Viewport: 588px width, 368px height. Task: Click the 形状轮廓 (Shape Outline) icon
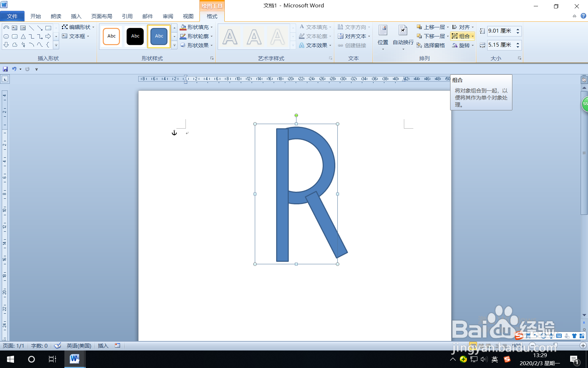[x=183, y=36]
